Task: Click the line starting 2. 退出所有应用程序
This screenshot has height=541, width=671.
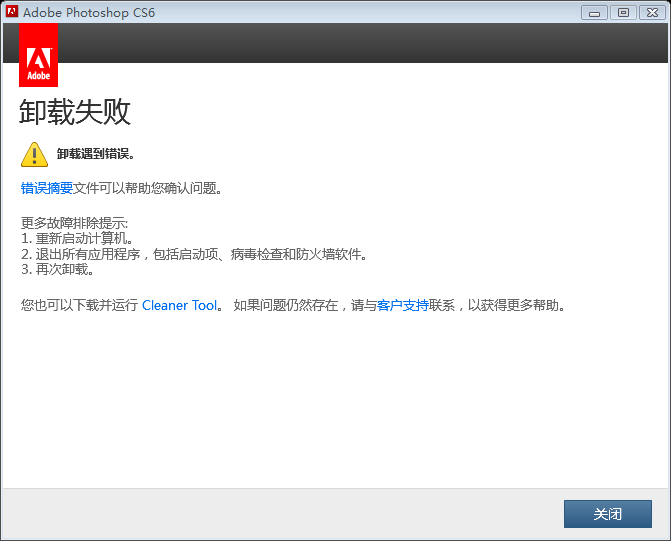Action: click(195, 254)
